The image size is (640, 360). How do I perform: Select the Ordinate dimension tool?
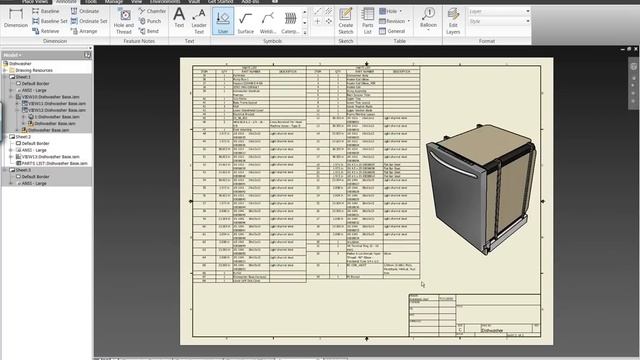(x=85, y=11)
